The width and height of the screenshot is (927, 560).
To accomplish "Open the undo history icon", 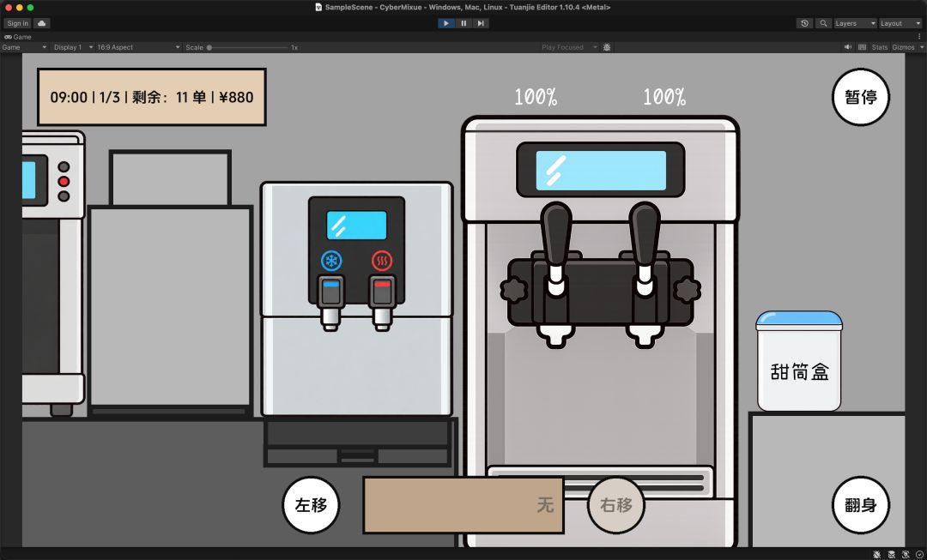I will (x=804, y=23).
